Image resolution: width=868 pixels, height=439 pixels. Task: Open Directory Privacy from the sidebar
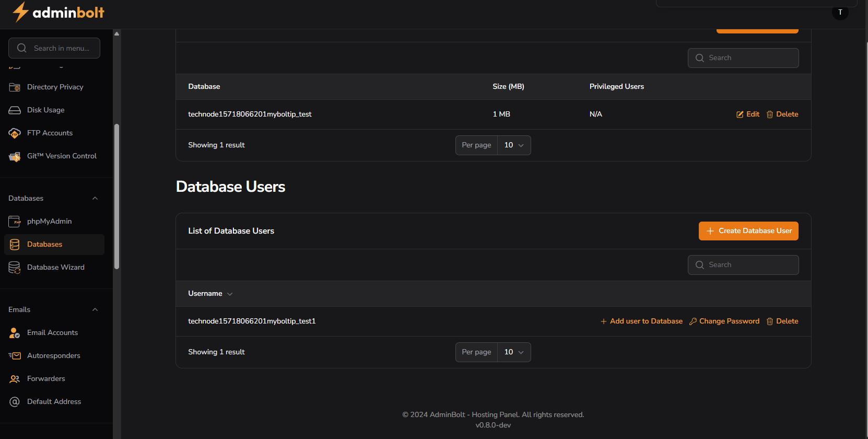[55, 87]
